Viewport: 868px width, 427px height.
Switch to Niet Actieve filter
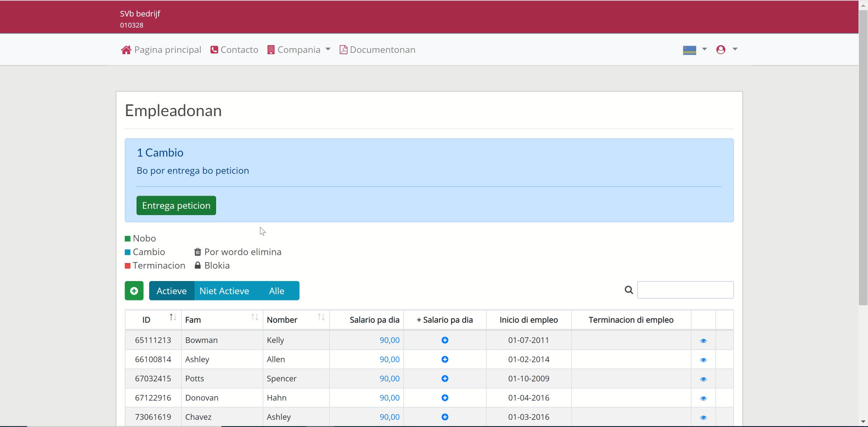coord(224,291)
